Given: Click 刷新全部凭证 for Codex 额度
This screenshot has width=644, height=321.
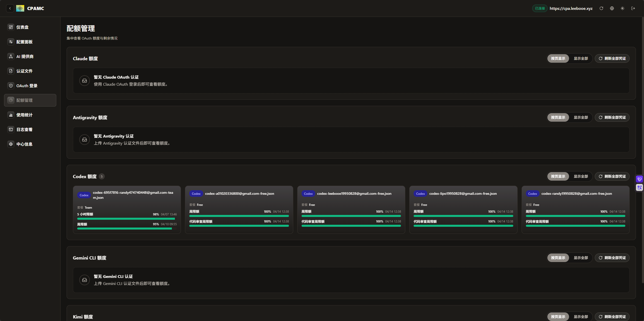Looking at the screenshot, I should 612,176.
